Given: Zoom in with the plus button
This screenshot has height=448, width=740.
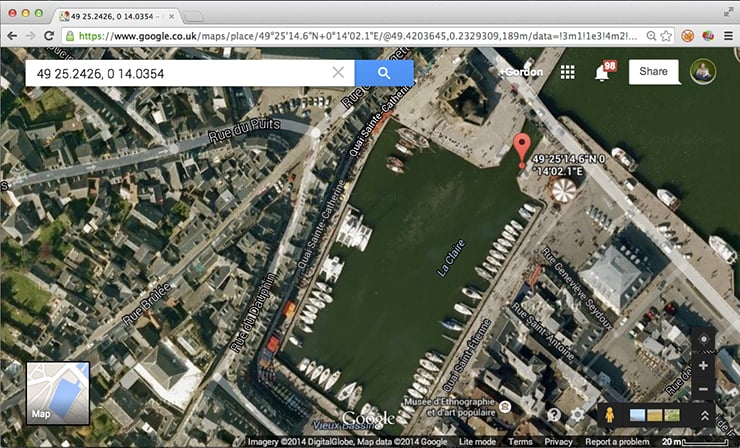Looking at the screenshot, I should [703, 365].
